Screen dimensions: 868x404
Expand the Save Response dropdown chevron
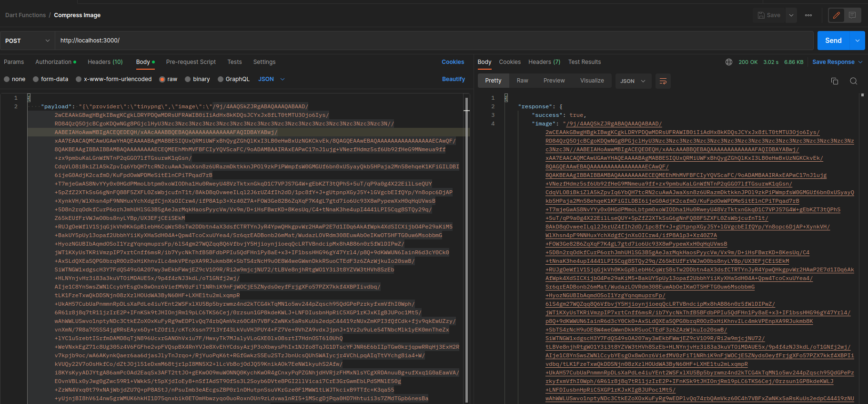(x=860, y=62)
